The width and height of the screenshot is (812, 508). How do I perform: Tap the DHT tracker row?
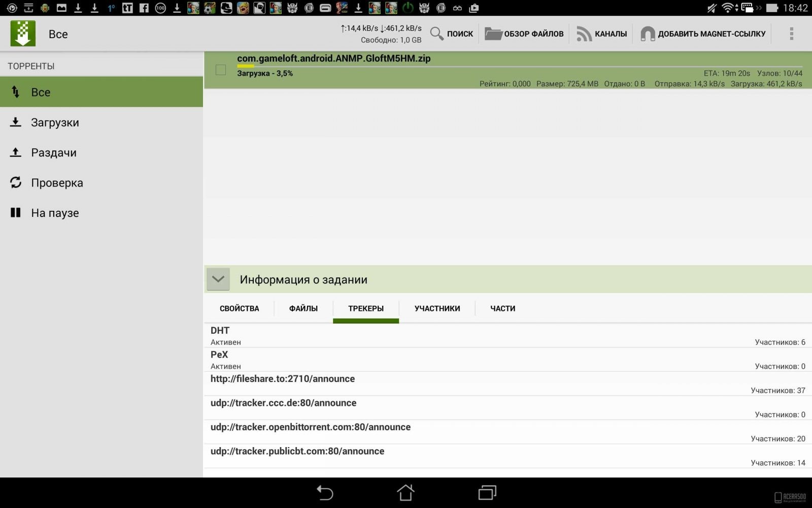(507, 336)
